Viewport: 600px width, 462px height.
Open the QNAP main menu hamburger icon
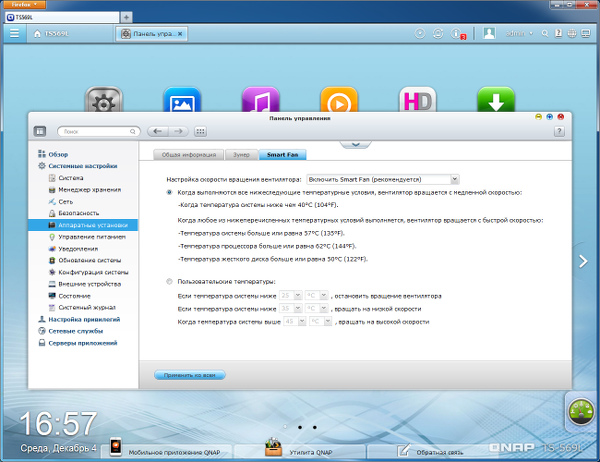click(15, 34)
